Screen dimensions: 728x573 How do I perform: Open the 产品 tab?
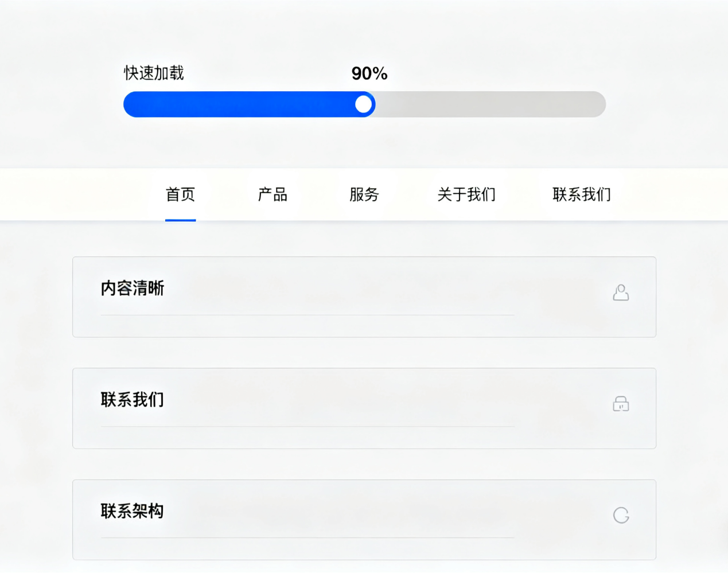272,194
